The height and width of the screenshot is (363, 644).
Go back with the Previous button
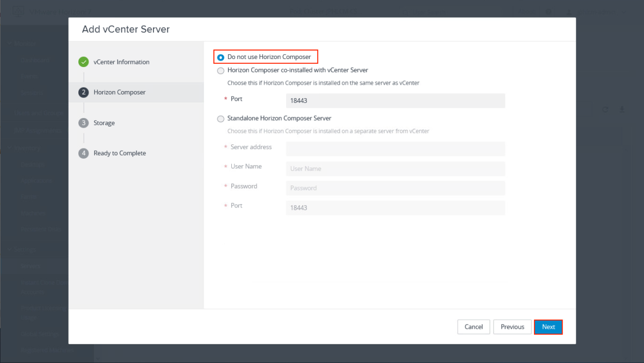pyautogui.click(x=513, y=327)
